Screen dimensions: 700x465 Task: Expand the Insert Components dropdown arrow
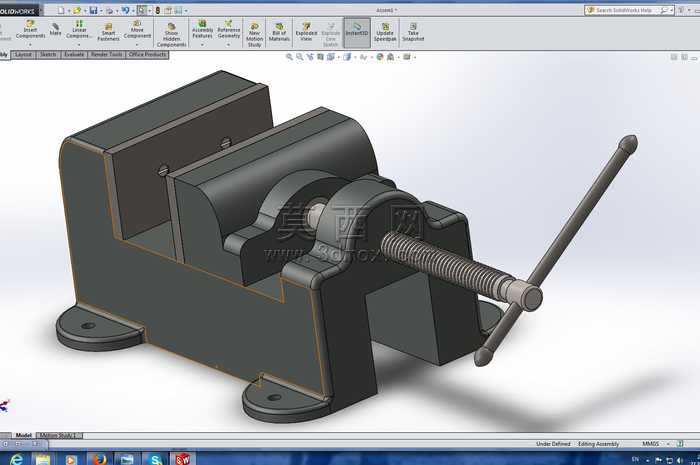(30, 45)
